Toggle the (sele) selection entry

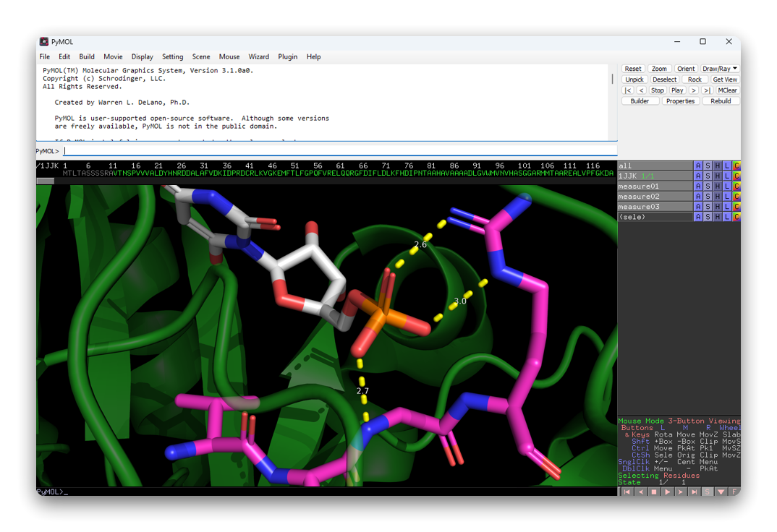[x=655, y=217]
